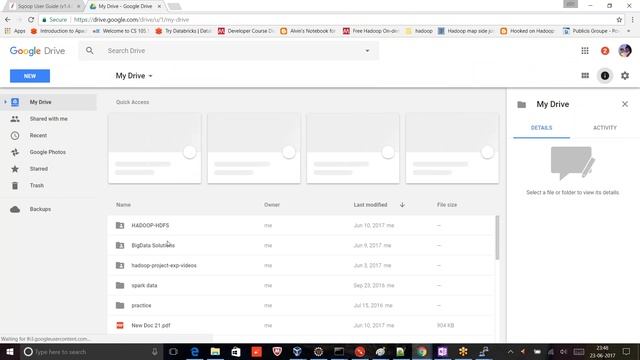This screenshot has width=640, height=360.
Task: Open Google Photos in sidebar
Action: pos(49,152)
